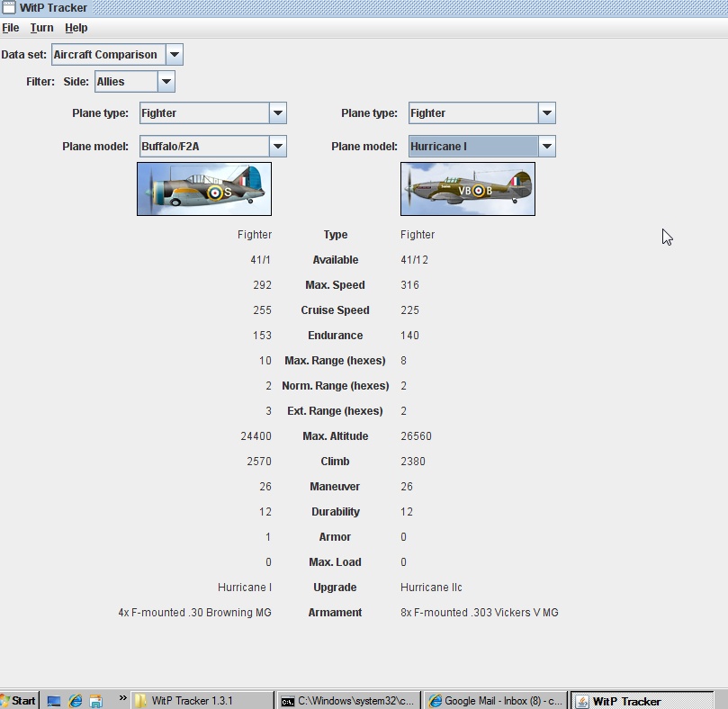Open the Help menu
728x709 pixels.
76,28
